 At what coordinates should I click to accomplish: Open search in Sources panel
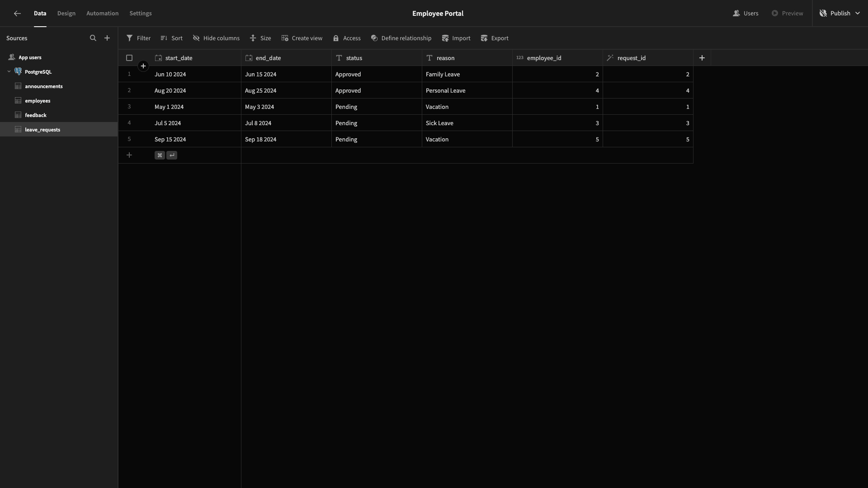(x=93, y=38)
